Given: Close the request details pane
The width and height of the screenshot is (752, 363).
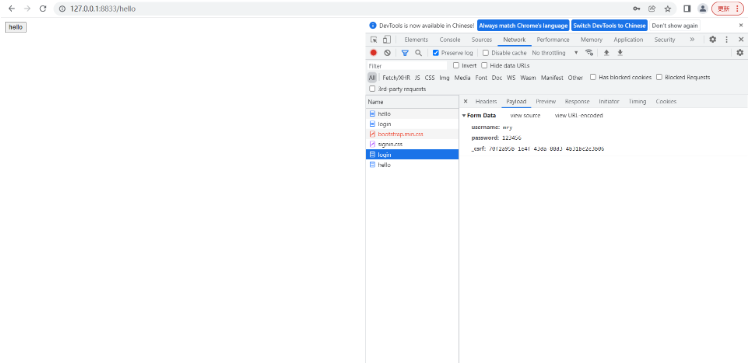Looking at the screenshot, I should pos(465,101).
